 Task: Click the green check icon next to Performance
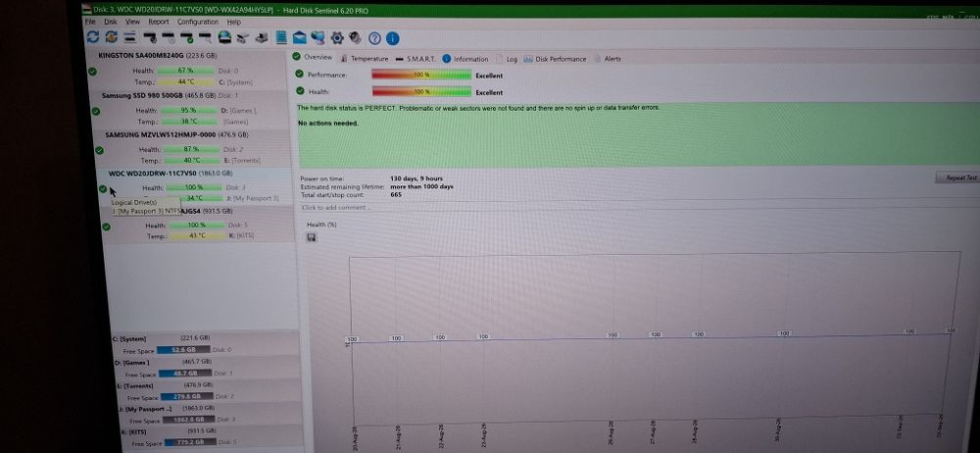[300, 74]
